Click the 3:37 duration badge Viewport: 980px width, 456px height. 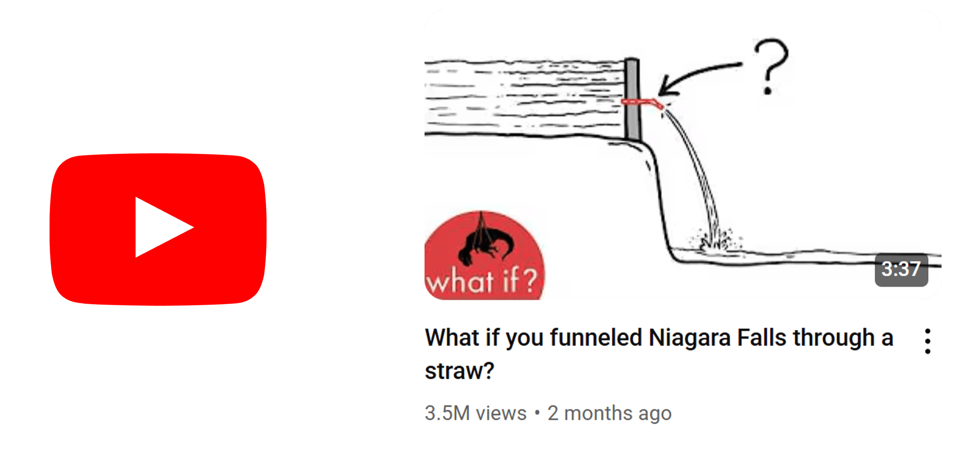901,269
